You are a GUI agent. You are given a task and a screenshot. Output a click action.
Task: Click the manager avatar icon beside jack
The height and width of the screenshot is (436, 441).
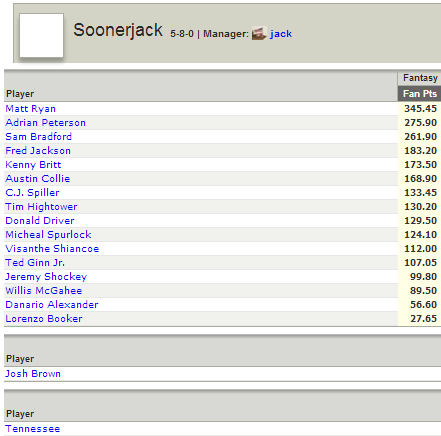click(x=259, y=34)
